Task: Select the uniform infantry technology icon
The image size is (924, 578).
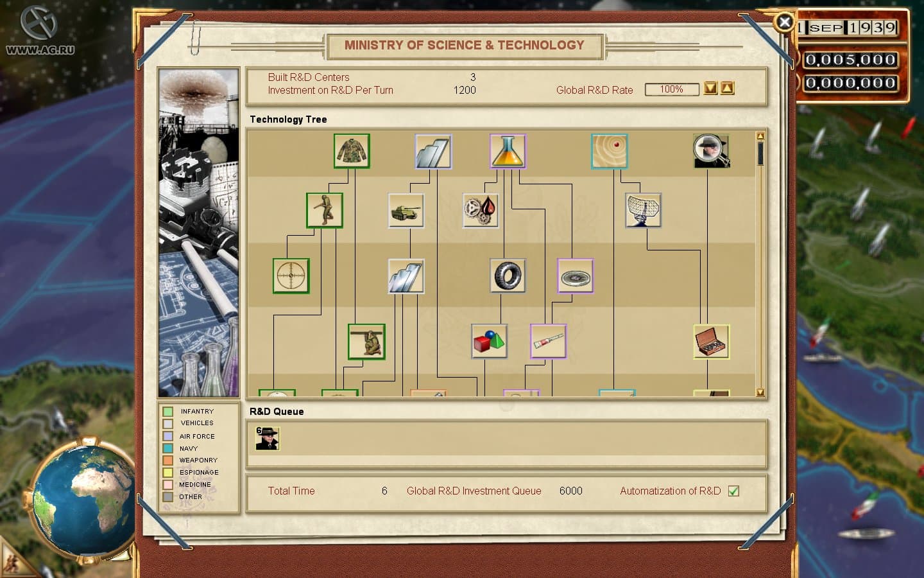Action: (x=352, y=150)
